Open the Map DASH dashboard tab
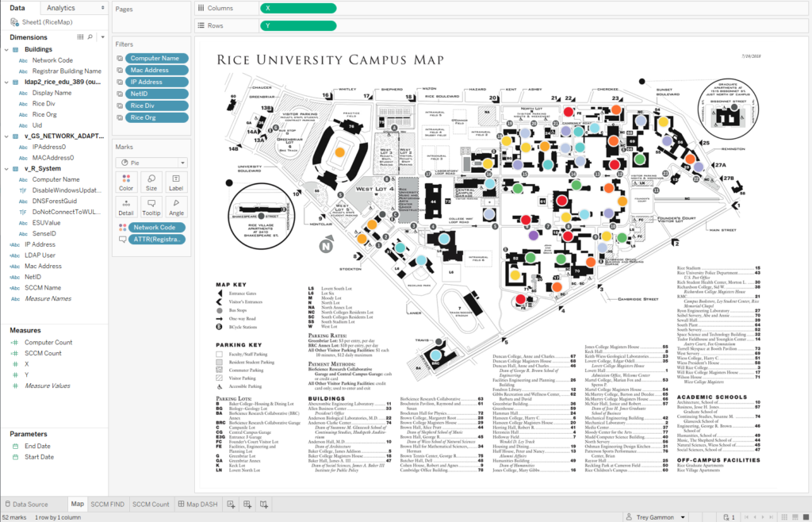Screen dimensions: 812x522 (197, 504)
